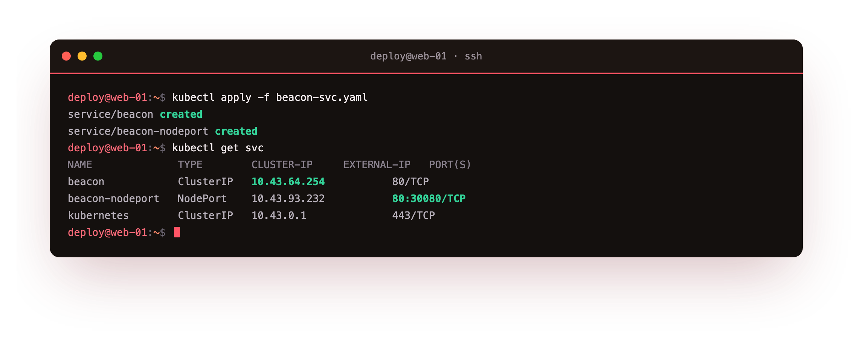Click the window title deploy@web-01 · ssh
Viewport: 868px width, 348px height.
426,56
